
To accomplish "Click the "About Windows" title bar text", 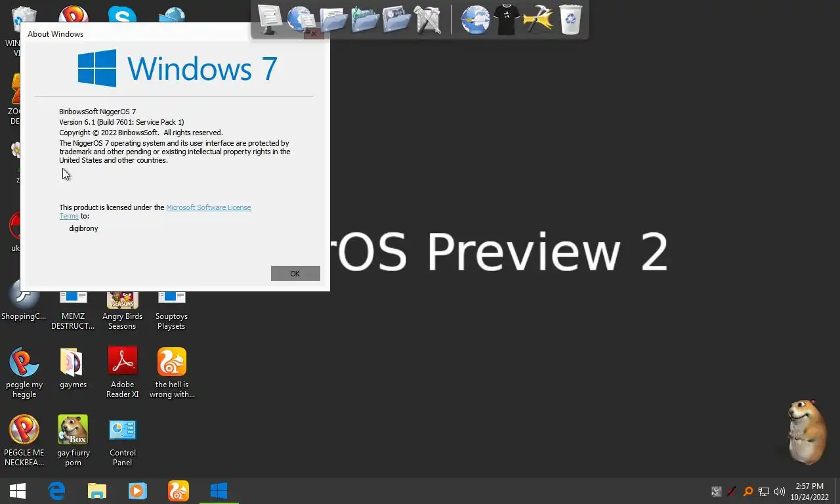I will [55, 34].
